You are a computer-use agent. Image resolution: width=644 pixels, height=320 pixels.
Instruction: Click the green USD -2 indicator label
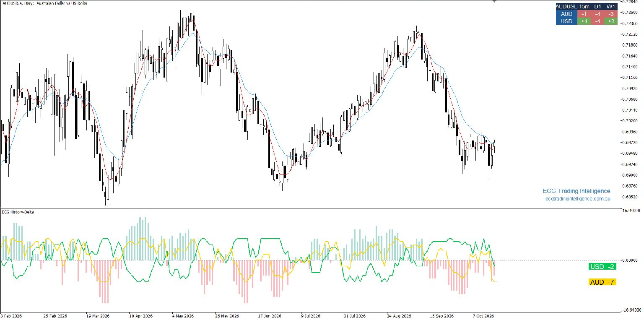pyautogui.click(x=602, y=267)
